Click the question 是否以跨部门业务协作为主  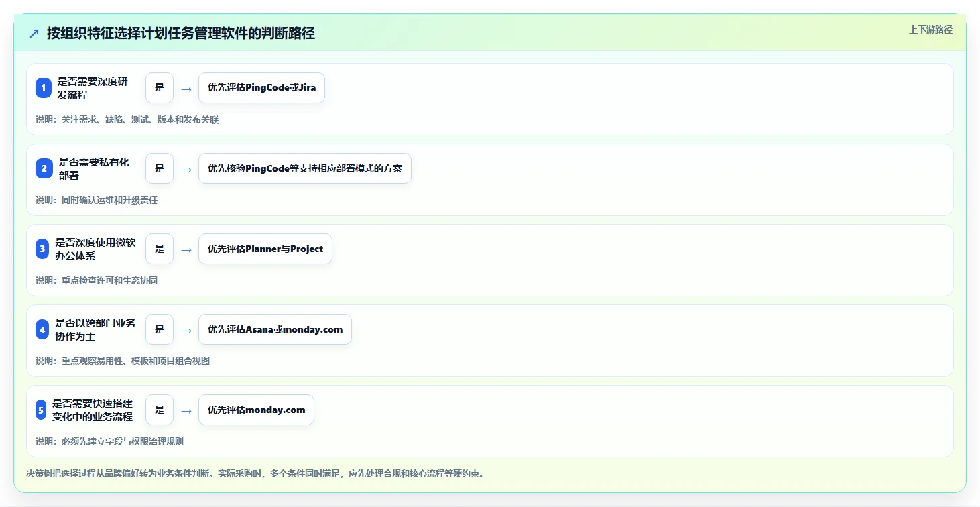tap(96, 329)
